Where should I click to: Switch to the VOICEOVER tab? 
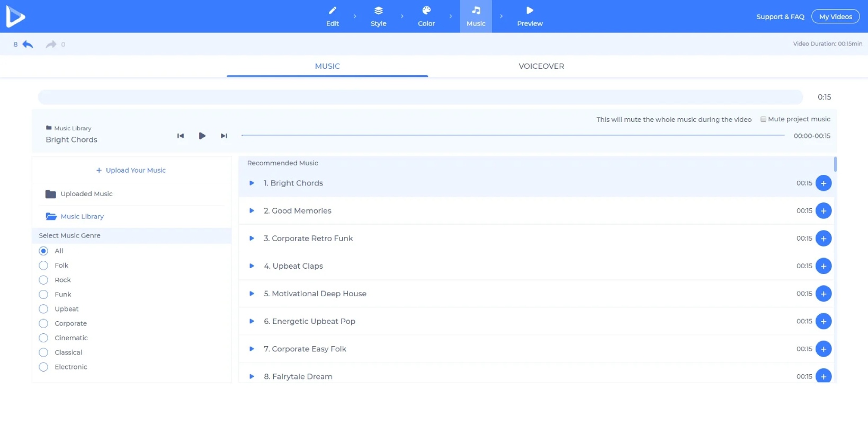pos(541,66)
